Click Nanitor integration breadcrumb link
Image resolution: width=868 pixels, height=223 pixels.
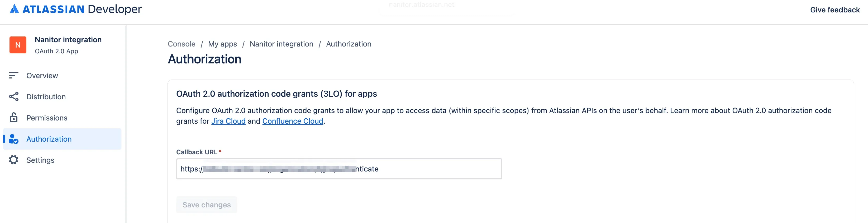point(281,44)
